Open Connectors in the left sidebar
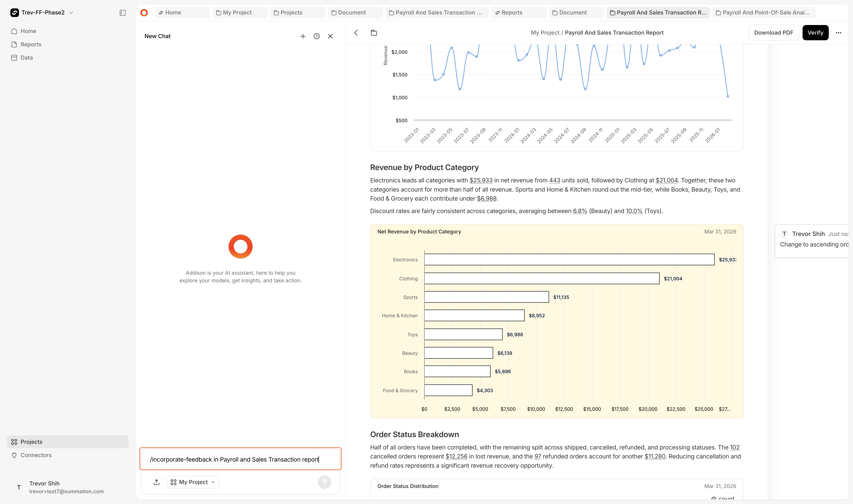 click(x=68, y=455)
